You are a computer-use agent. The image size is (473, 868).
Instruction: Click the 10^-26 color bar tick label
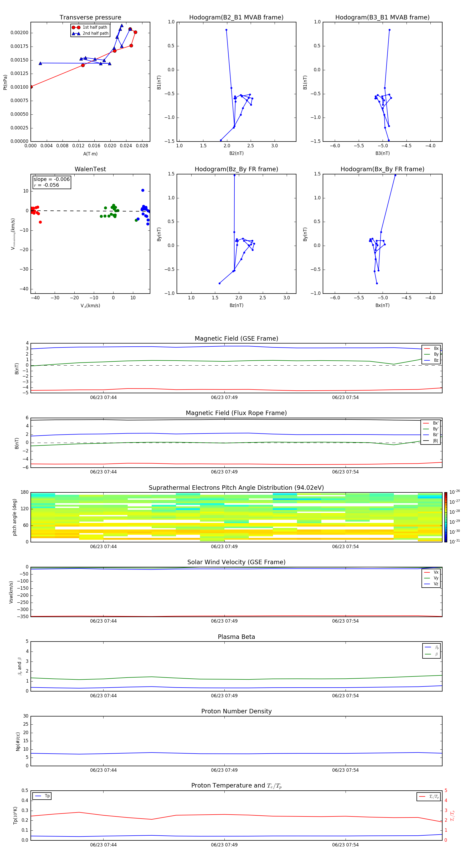pos(455,492)
